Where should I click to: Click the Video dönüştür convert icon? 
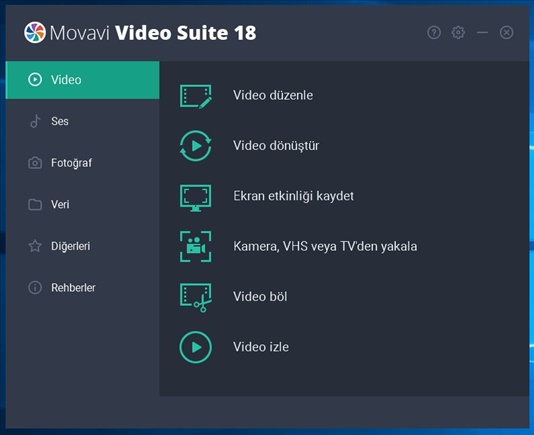click(x=195, y=146)
